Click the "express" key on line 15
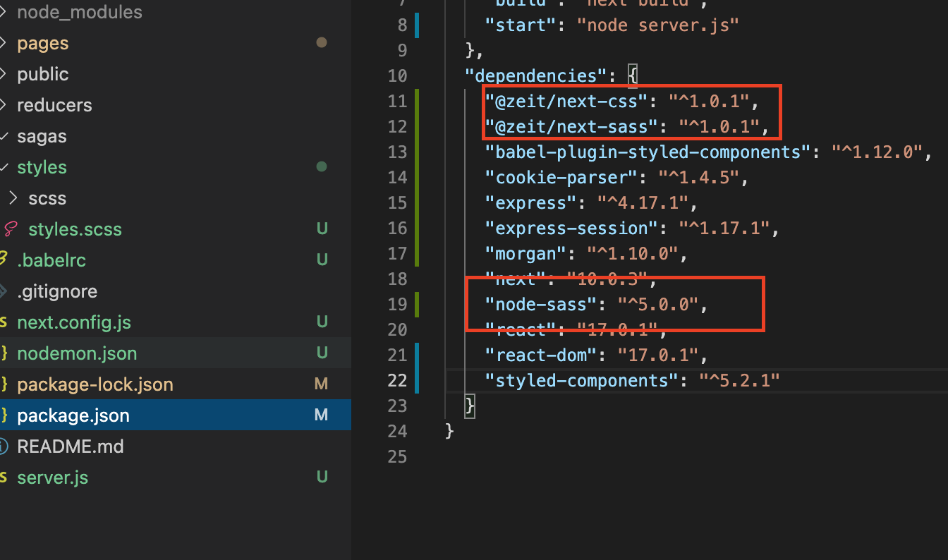The image size is (948, 560). click(531, 202)
